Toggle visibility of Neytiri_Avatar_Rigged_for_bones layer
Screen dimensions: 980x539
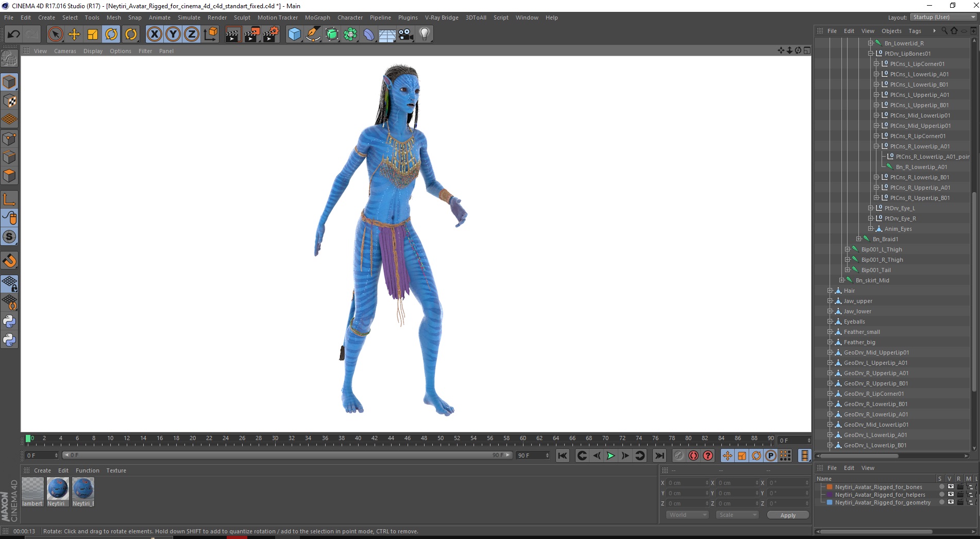point(951,486)
